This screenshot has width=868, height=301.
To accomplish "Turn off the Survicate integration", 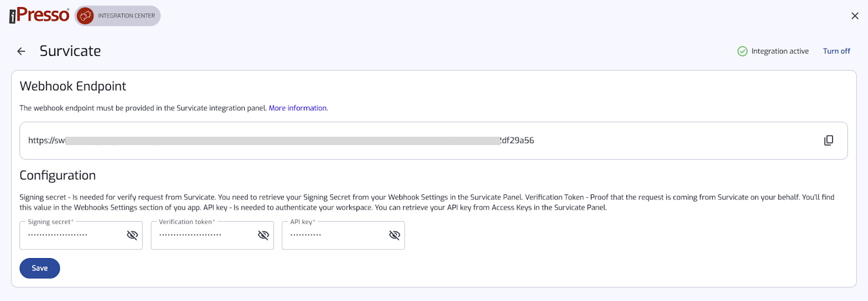I will click(837, 51).
